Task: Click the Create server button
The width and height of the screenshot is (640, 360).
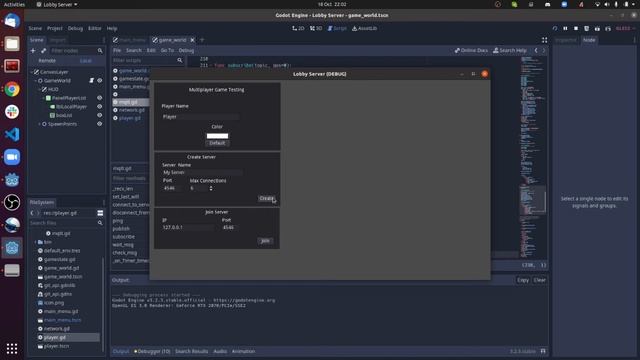Action: pyautogui.click(x=267, y=198)
